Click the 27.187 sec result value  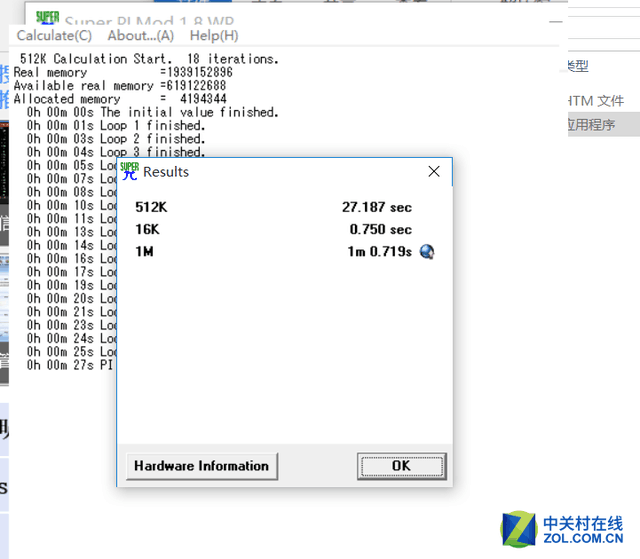(x=376, y=207)
